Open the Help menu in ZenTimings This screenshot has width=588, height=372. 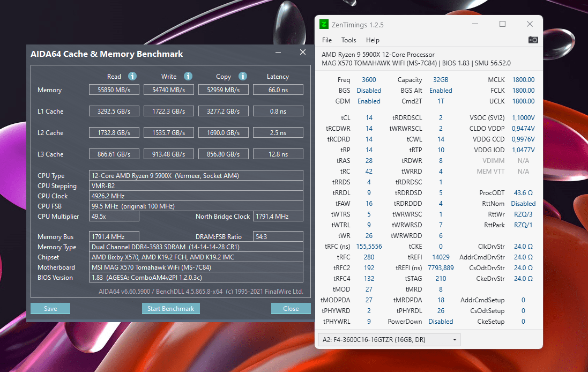[x=373, y=40]
